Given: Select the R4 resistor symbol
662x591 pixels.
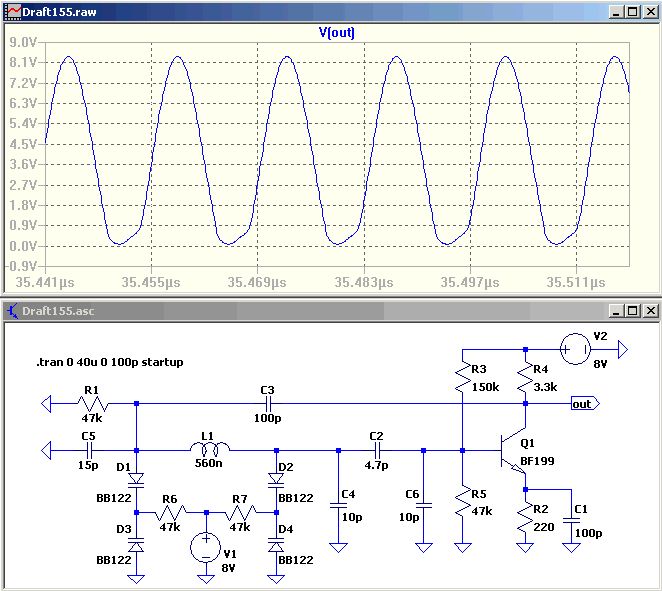Looking at the screenshot, I should [x=525, y=377].
